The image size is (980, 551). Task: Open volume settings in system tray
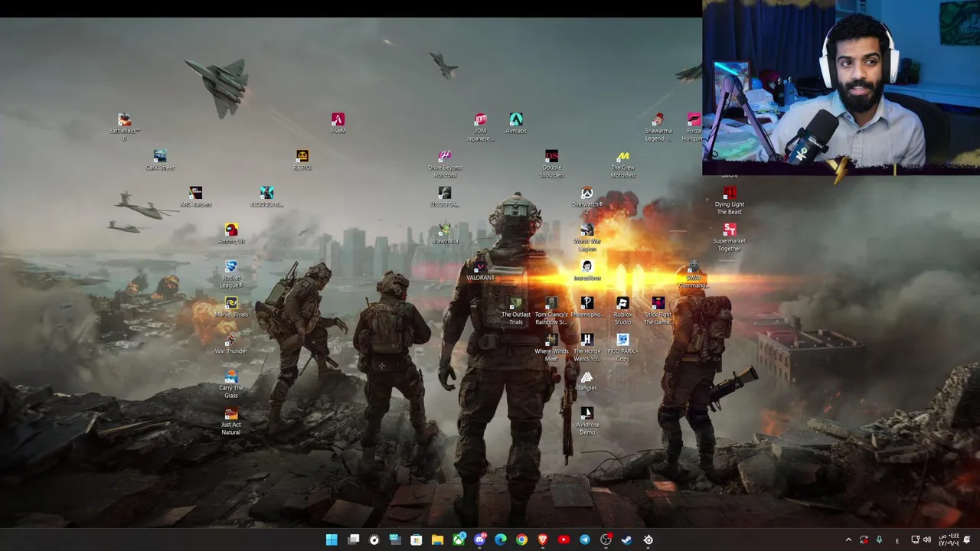[x=927, y=540]
